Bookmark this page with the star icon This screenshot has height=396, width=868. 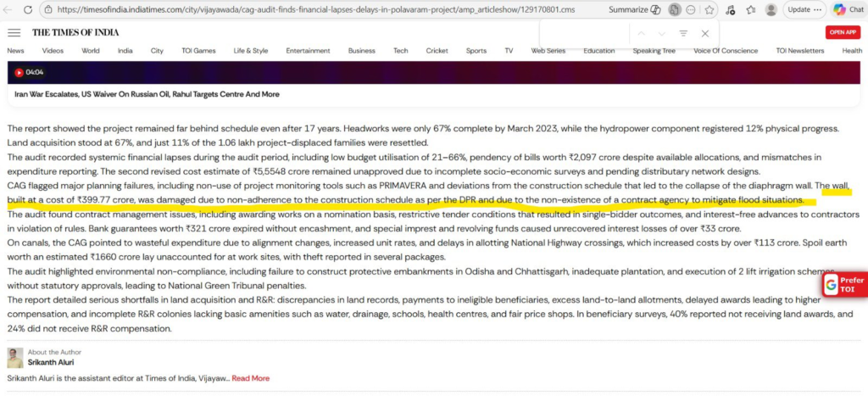coord(709,9)
